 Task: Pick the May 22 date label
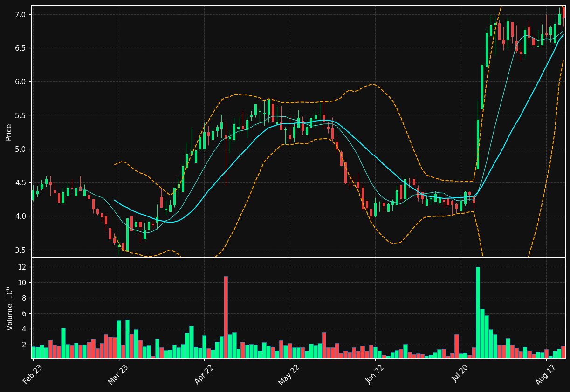click(x=289, y=374)
